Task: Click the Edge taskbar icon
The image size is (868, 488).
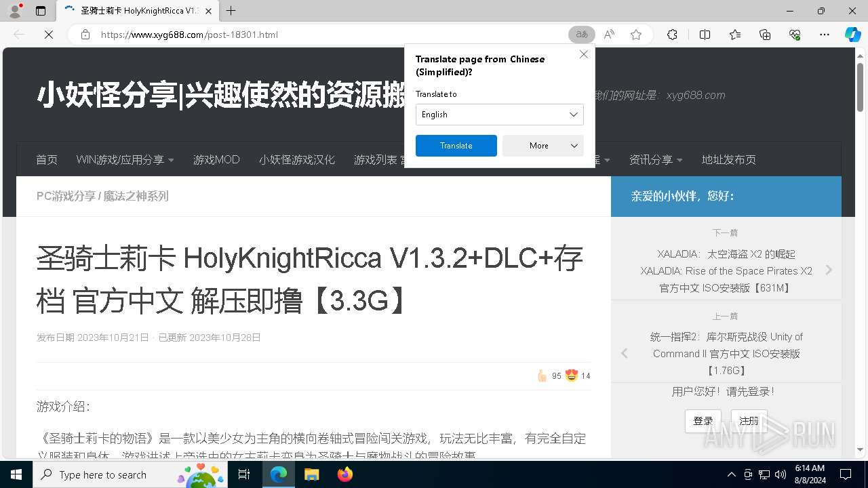Action: pos(279,474)
